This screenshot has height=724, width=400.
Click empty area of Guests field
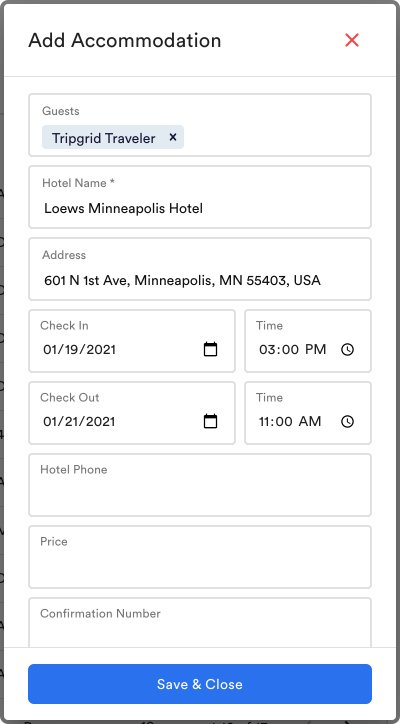277,137
